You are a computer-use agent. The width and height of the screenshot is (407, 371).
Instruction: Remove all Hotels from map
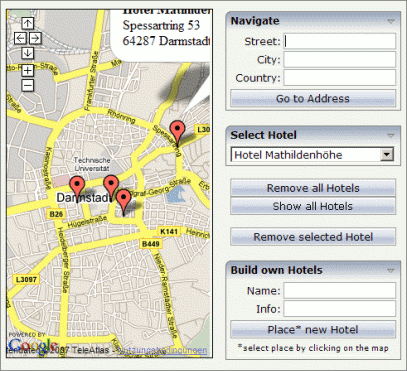coord(313,188)
